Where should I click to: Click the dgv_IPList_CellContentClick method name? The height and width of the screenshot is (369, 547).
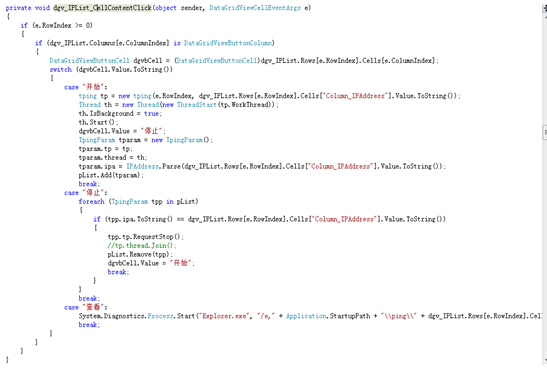coord(103,8)
